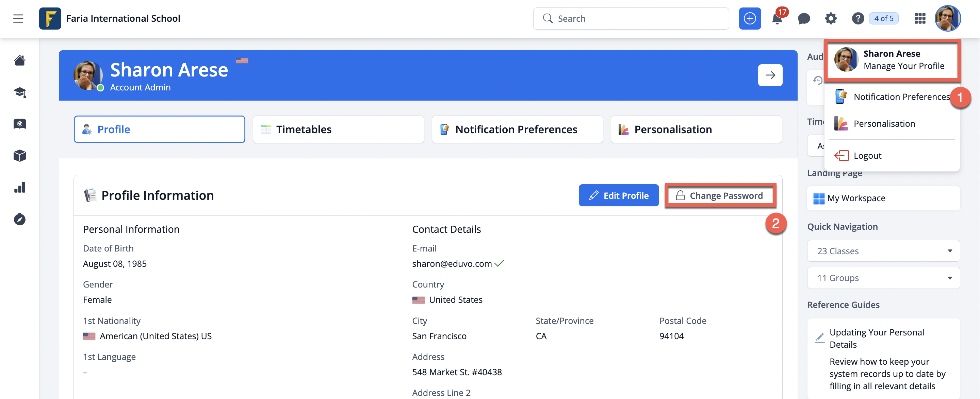Open the My Workspace landing page selector

tap(883, 198)
